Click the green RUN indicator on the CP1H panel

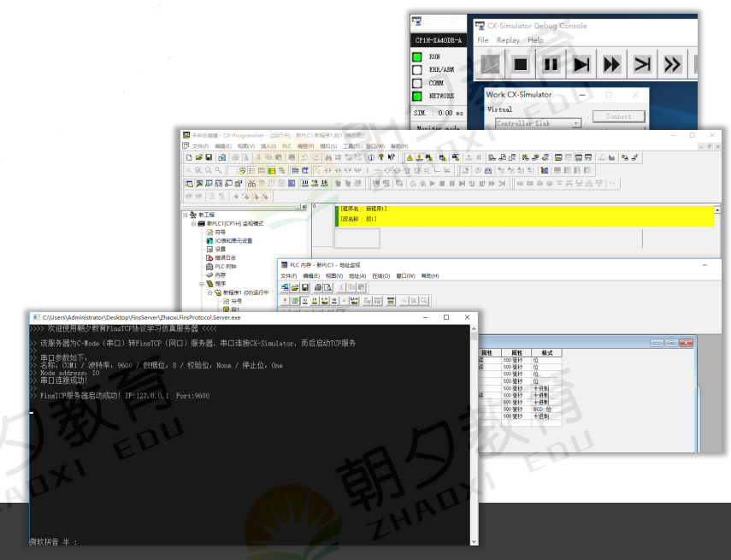[x=417, y=57]
